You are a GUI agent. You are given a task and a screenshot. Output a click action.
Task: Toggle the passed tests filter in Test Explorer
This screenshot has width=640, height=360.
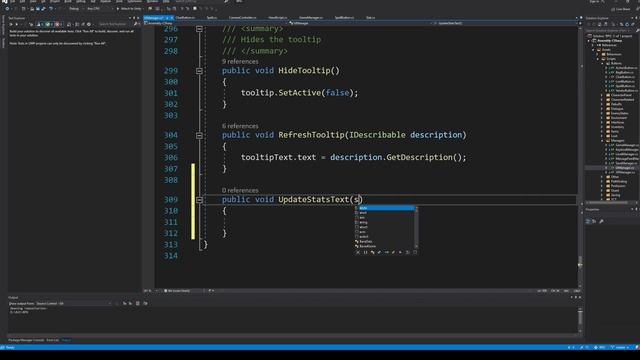tap(48, 24)
